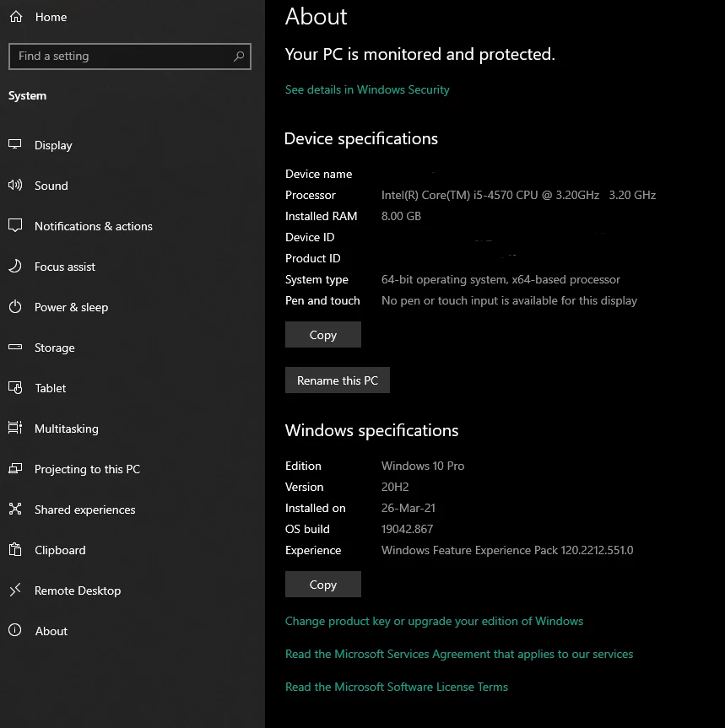
Task: Click the Home house icon
Action: click(x=16, y=17)
